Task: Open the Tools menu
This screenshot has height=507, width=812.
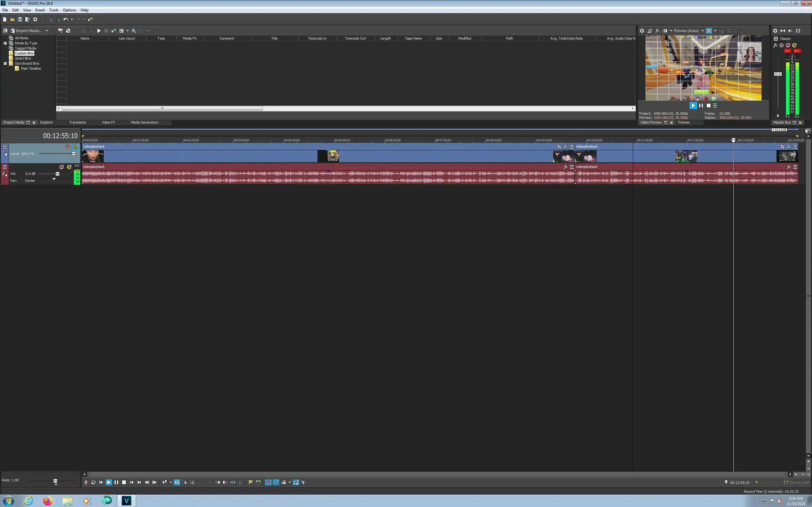Action: (54, 10)
